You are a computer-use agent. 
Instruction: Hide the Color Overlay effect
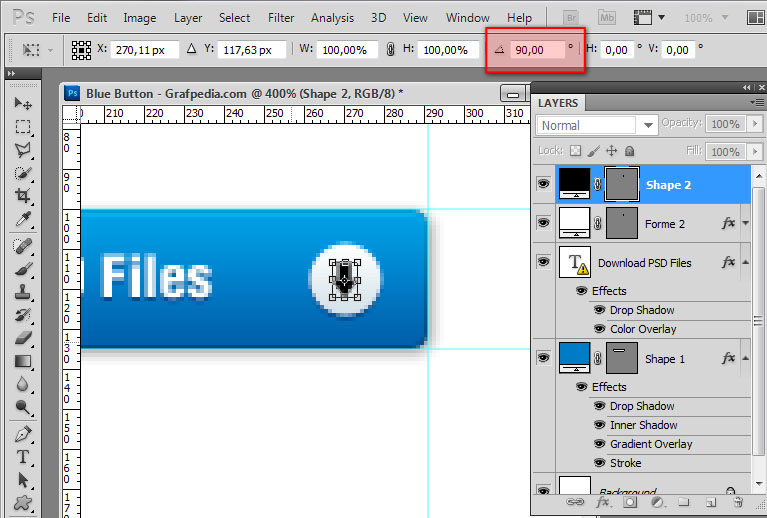click(600, 329)
